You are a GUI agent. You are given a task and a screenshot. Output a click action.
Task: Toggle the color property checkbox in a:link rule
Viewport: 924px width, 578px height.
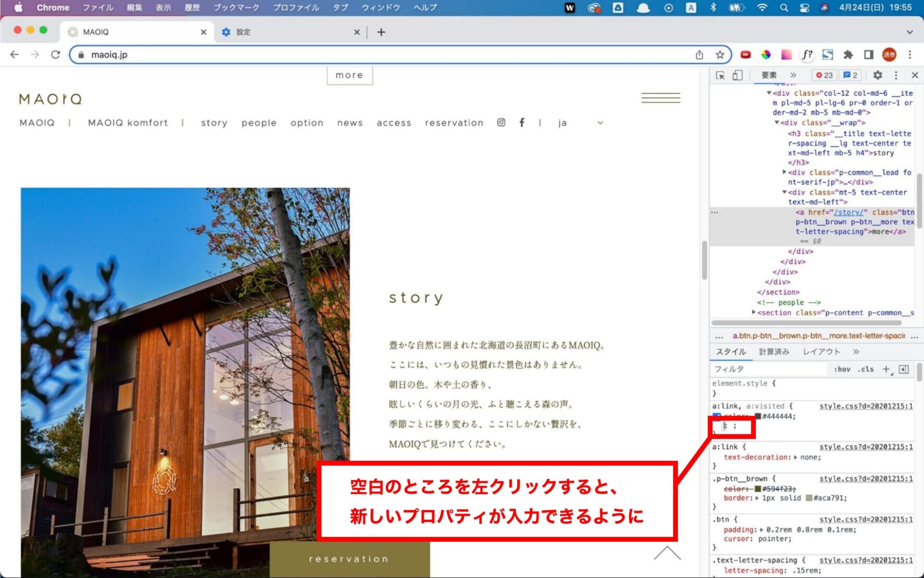click(717, 416)
